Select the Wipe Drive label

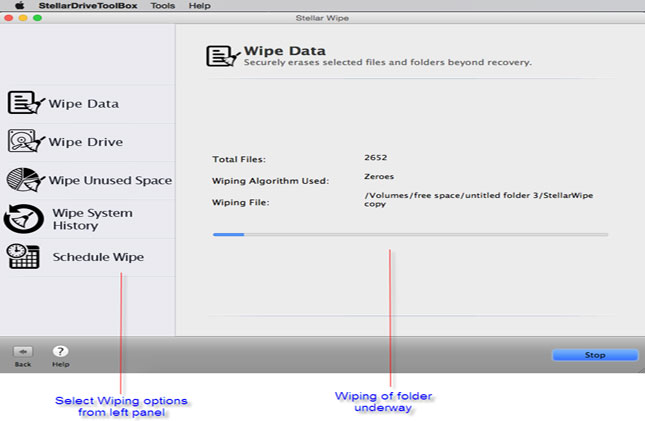[x=86, y=142]
